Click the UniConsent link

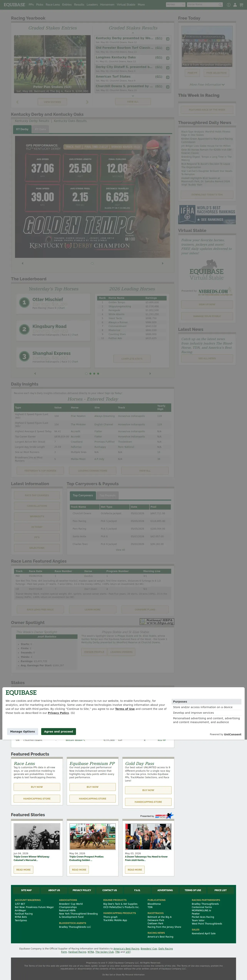click(x=233, y=734)
